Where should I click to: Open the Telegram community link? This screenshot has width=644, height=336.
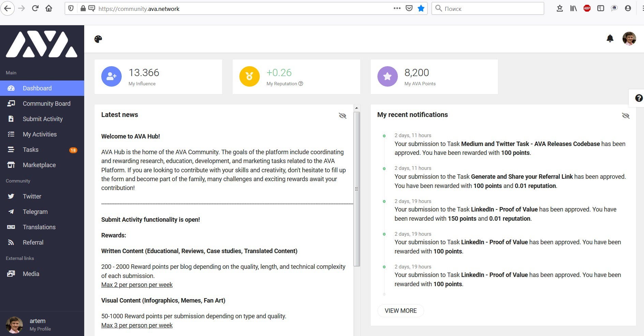click(42, 211)
